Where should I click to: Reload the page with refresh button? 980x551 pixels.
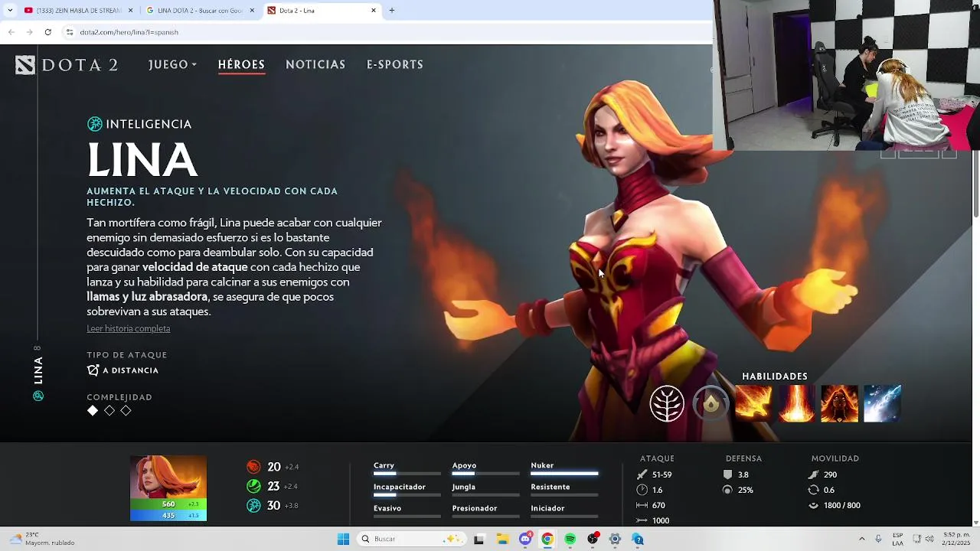click(x=47, y=32)
